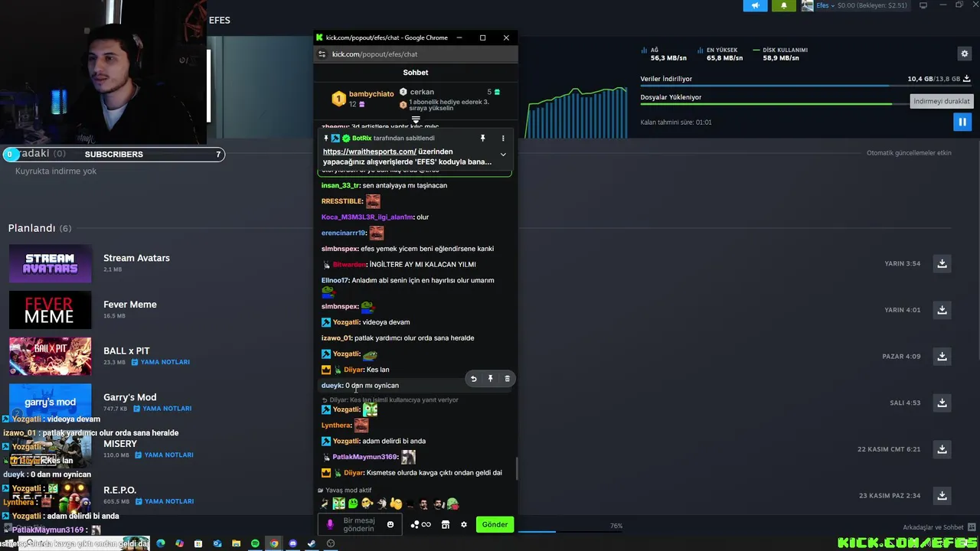Start the BALL x PIT download
Image resolution: width=980 pixels, height=551 pixels.
tap(942, 356)
